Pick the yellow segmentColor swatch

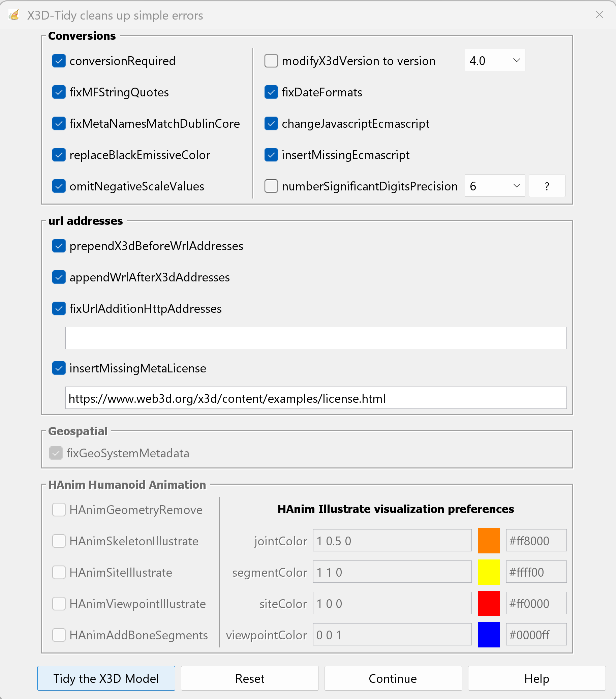click(x=489, y=572)
